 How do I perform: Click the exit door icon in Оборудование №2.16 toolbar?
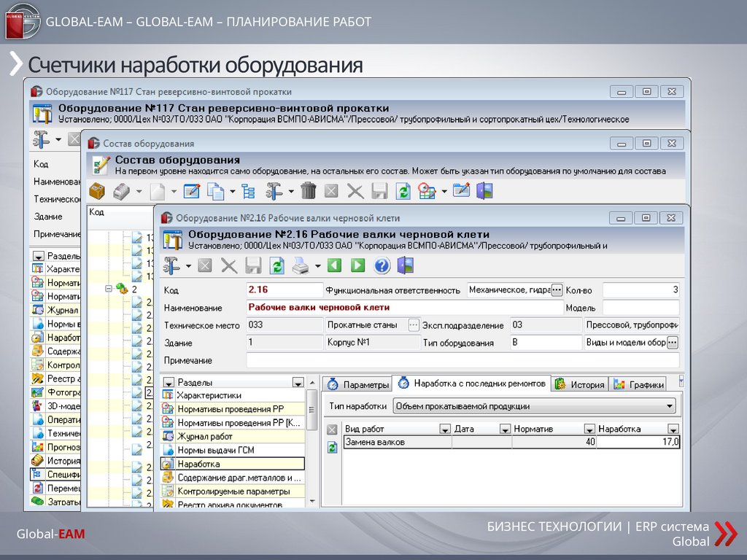[x=406, y=265]
